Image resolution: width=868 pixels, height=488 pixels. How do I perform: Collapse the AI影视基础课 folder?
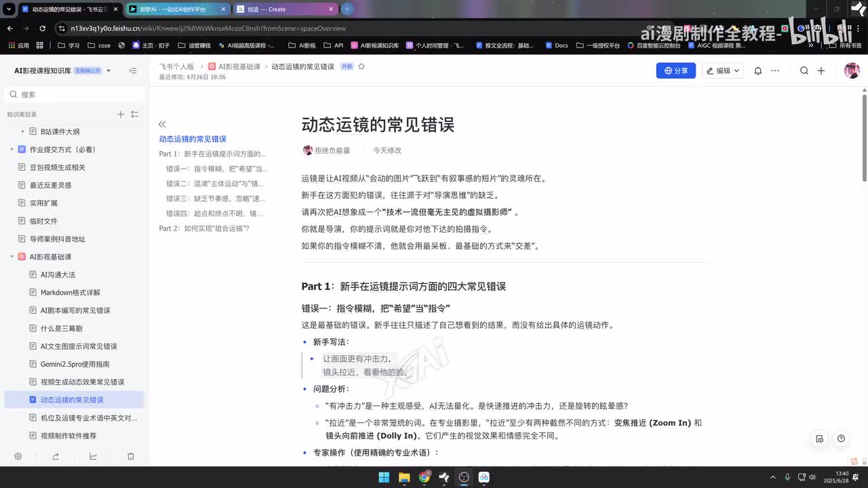[12, 257]
